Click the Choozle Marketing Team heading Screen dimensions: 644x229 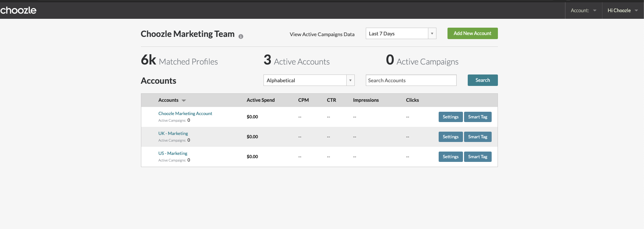point(187,34)
